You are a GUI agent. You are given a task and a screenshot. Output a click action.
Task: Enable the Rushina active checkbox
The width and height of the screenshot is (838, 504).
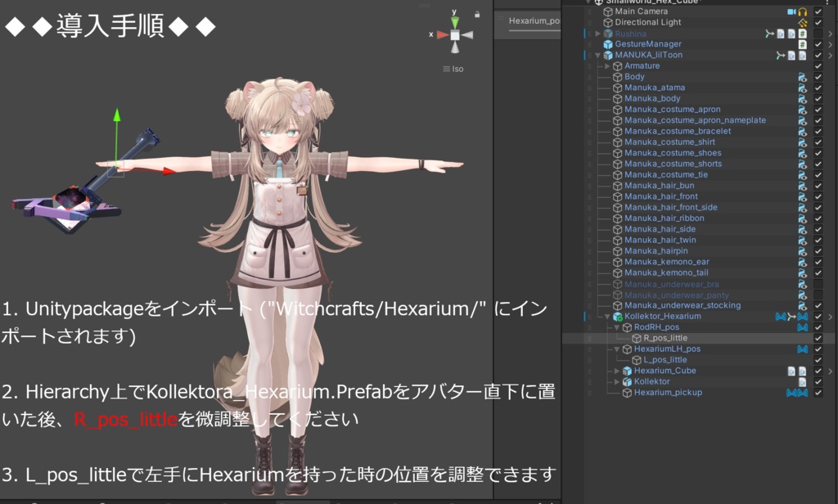tap(818, 34)
